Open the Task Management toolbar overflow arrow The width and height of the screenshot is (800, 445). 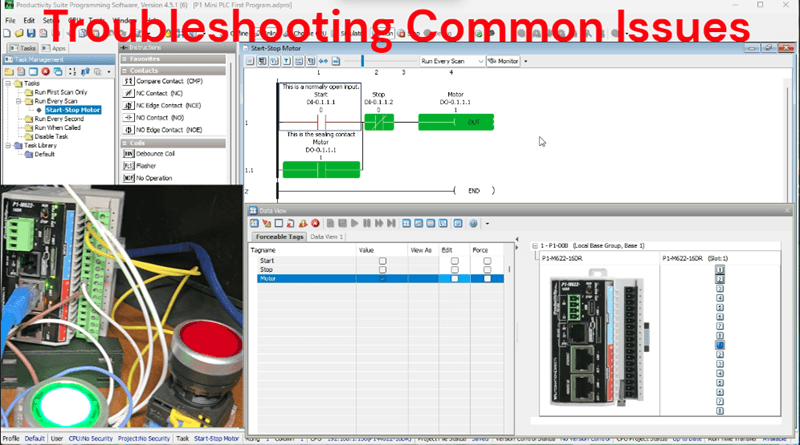tap(109, 72)
